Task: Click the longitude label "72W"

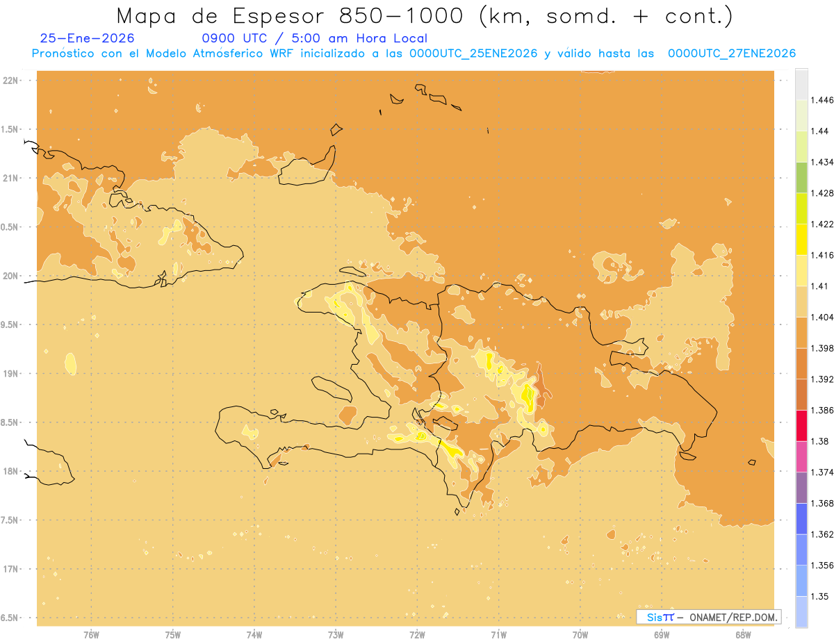Action: pos(417,634)
